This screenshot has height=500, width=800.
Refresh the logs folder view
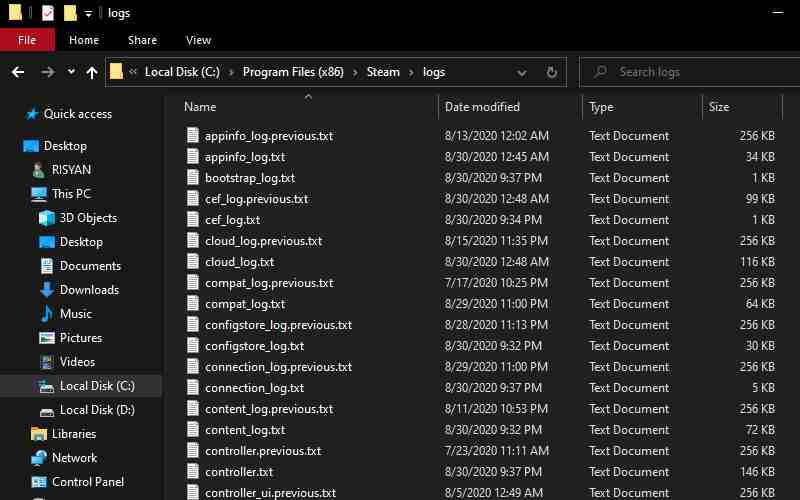click(552, 72)
